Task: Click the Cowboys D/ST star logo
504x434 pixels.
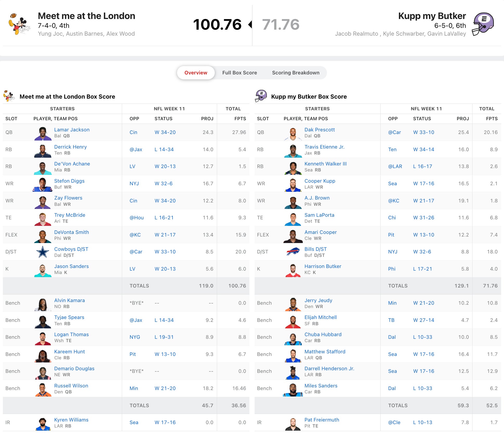Action: (43, 252)
